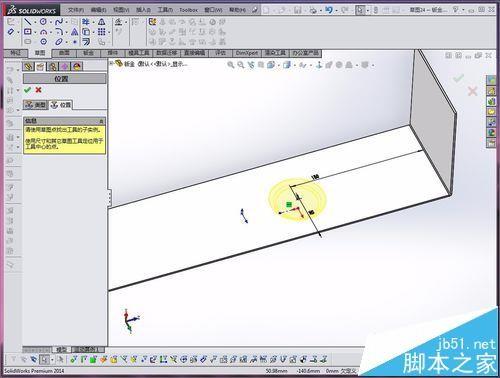Click the Undo icon in top toolbar
The width and height of the screenshot is (500, 378).
(x=329, y=10)
